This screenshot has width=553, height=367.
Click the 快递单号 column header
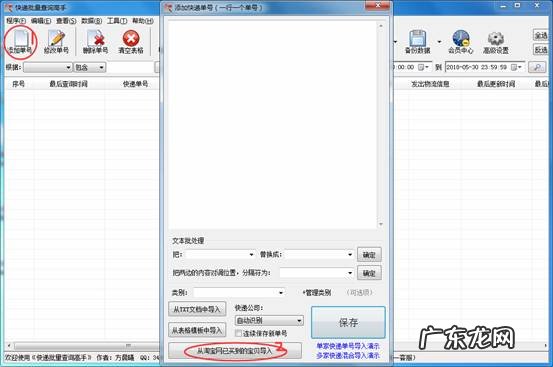click(135, 84)
